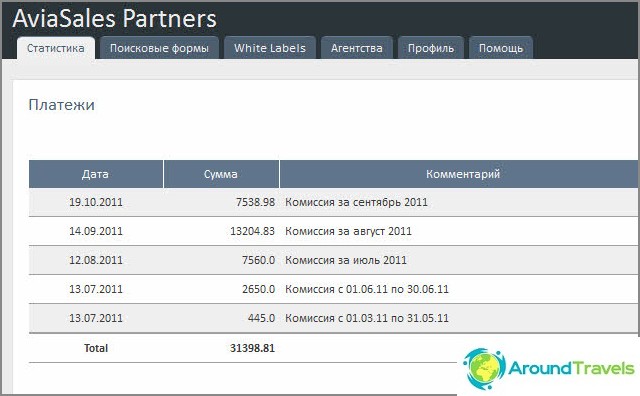Click the AviaSales Partners header title
Viewport: 640px width, 396px height.
coord(115,19)
